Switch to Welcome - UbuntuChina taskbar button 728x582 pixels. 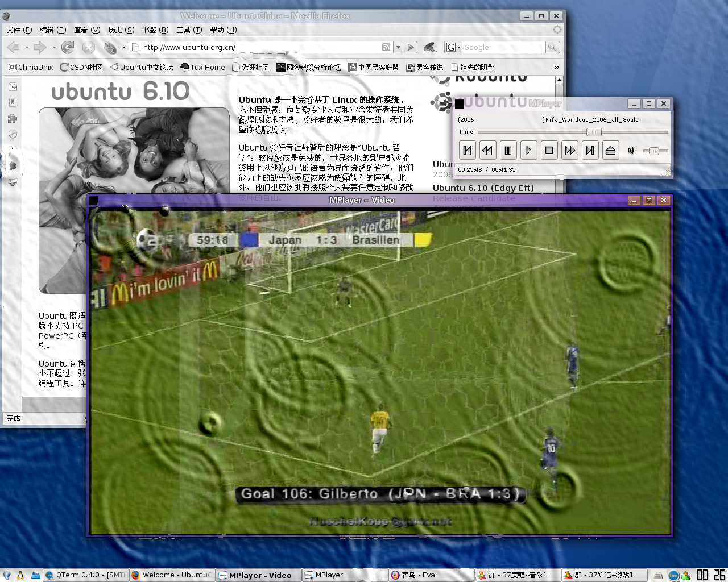coord(172,575)
